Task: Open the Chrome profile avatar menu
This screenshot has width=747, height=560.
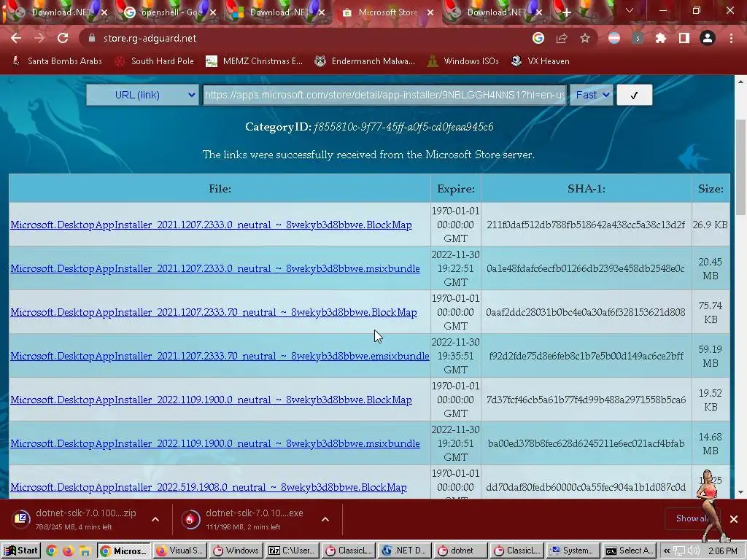Action: pyautogui.click(x=708, y=38)
